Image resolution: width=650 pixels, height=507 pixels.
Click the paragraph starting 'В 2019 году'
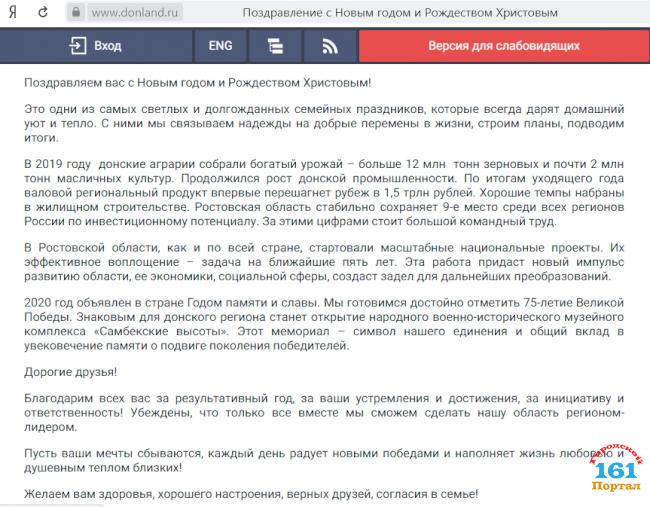(324, 193)
